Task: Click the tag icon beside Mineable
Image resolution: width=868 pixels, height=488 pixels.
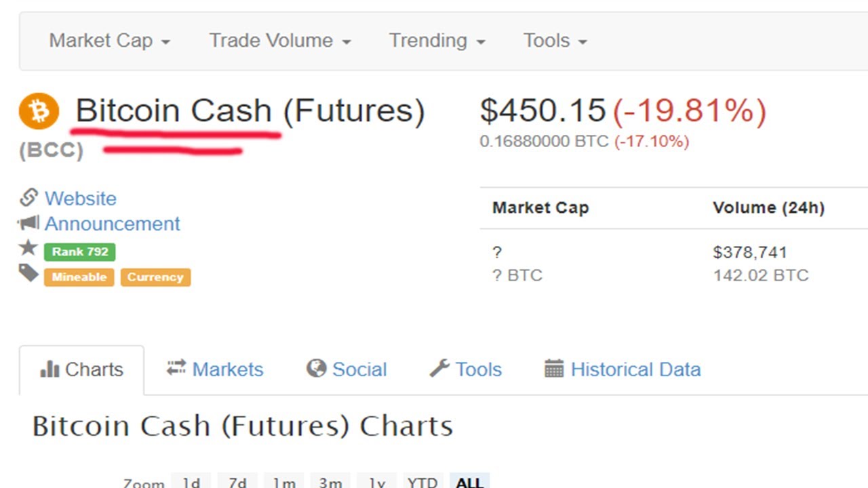Action: click(28, 274)
